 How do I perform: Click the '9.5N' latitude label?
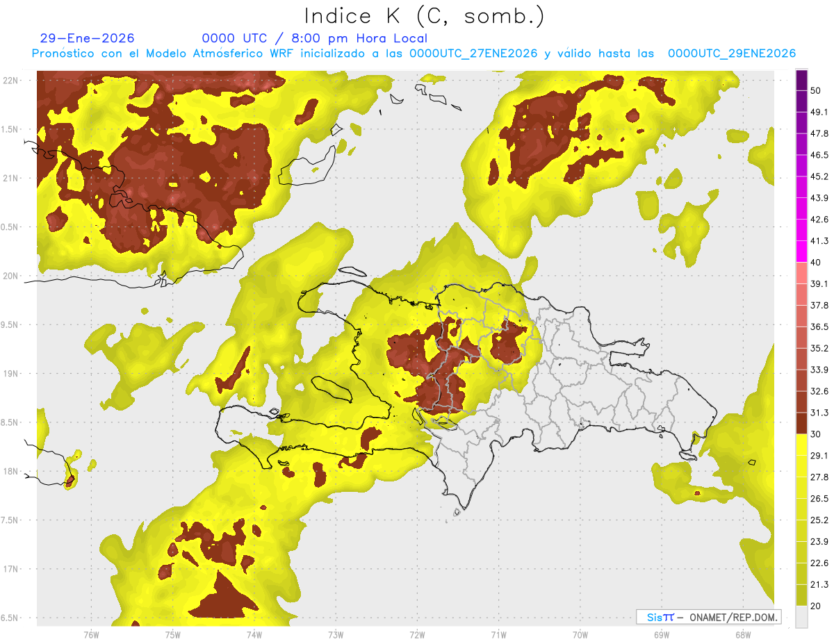[10, 325]
